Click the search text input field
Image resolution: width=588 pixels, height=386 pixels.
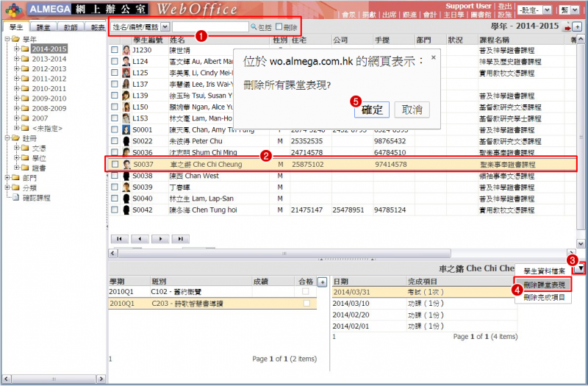coord(210,27)
